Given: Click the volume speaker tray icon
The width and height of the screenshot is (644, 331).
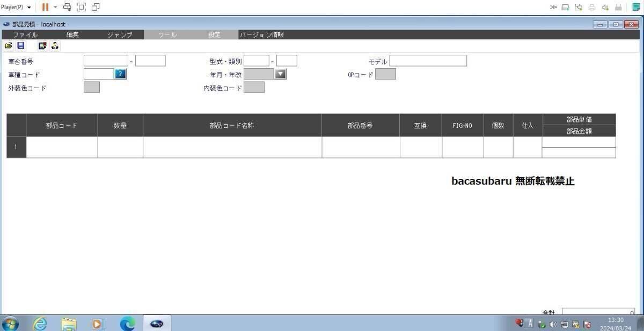Looking at the screenshot, I should coord(553,325).
